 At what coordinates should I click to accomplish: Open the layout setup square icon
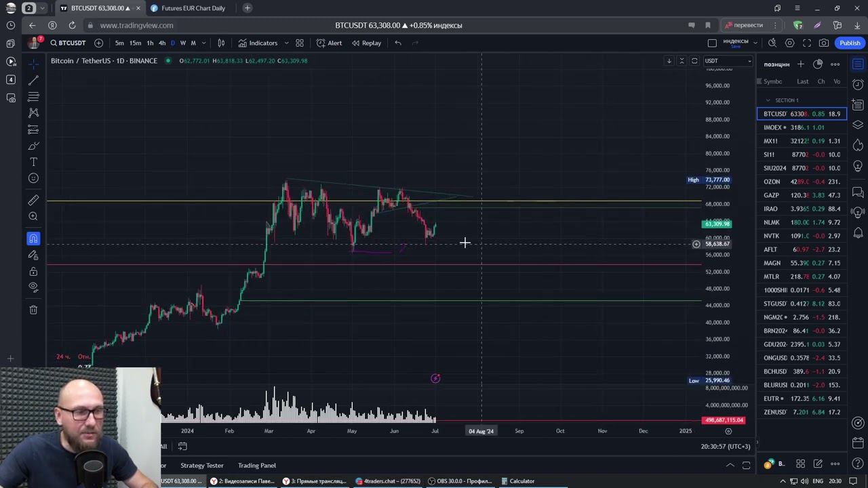pyautogui.click(x=712, y=43)
